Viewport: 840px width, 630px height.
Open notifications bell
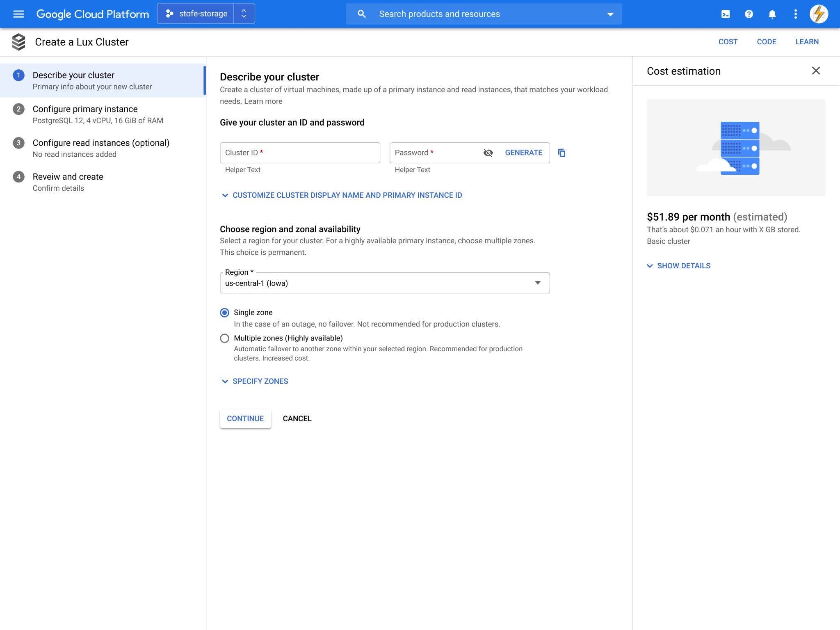772,14
